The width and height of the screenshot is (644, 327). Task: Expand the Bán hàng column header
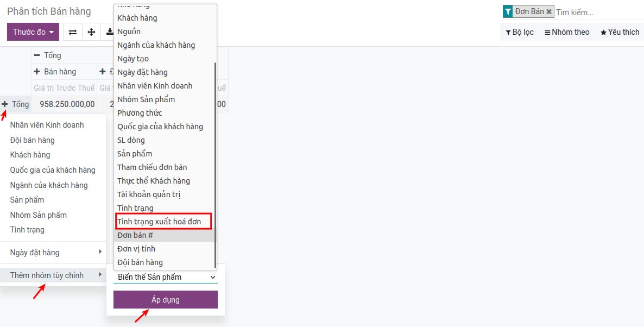pyautogui.click(x=37, y=72)
